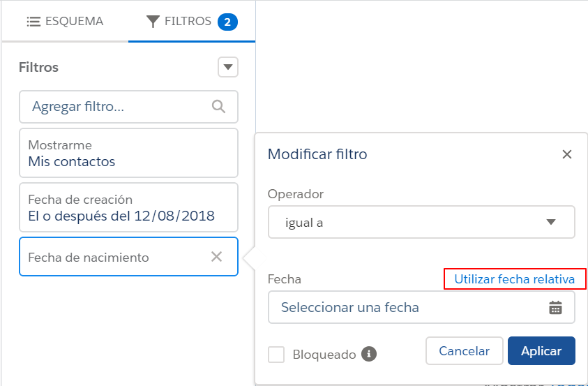
Task: Close the Modificar filtro dialog
Action: (566, 154)
